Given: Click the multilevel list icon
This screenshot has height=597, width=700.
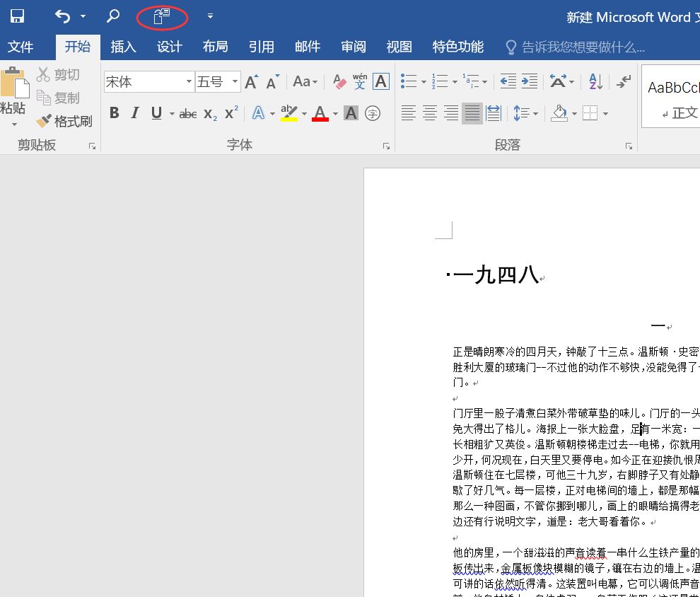Looking at the screenshot, I should (470, 81).
